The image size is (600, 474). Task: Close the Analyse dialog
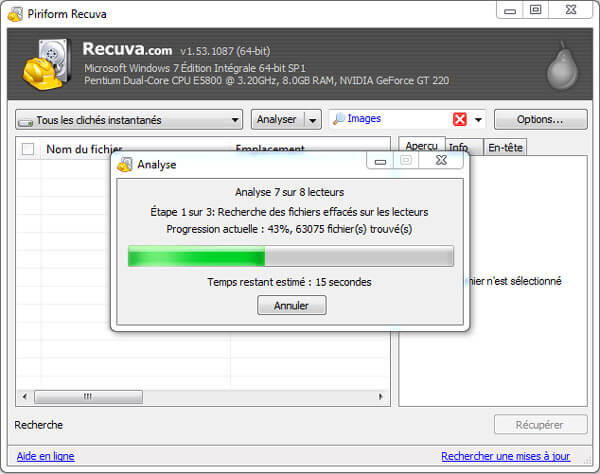tap(441, 160)
